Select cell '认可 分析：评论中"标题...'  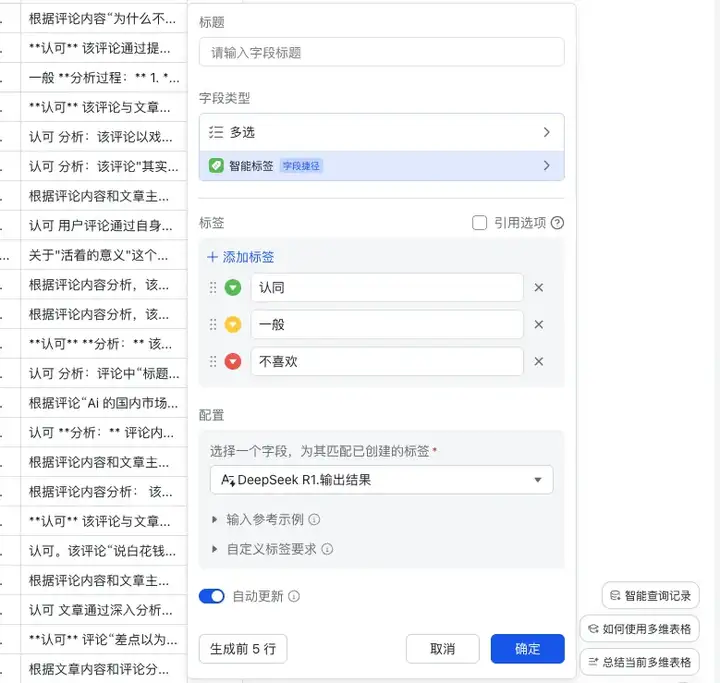(104, 373)
